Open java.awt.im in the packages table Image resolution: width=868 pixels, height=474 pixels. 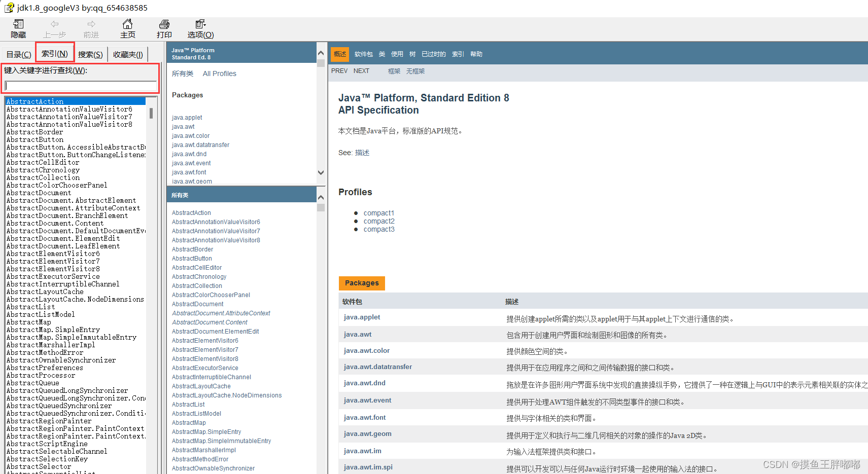click(362, 451)
